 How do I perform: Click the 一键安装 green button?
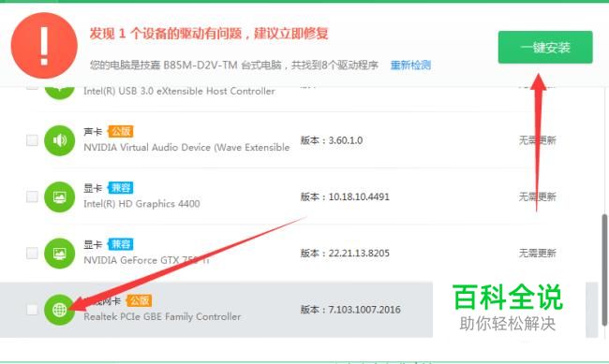point(545,48)
